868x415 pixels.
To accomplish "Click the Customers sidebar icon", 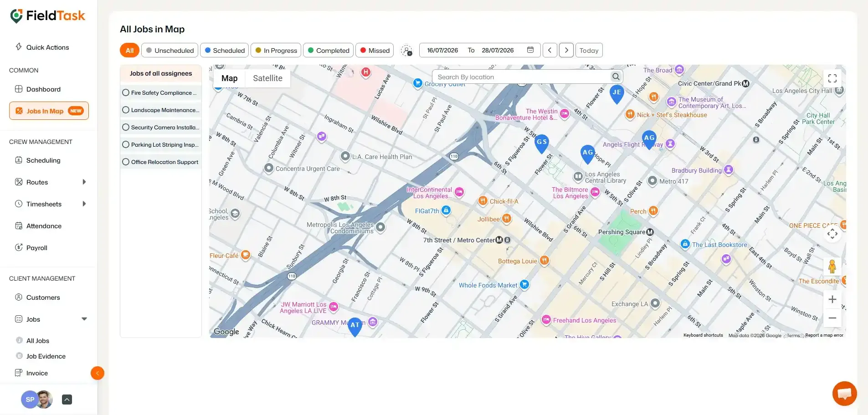I will pyautogui.click(x=19, y=297).
